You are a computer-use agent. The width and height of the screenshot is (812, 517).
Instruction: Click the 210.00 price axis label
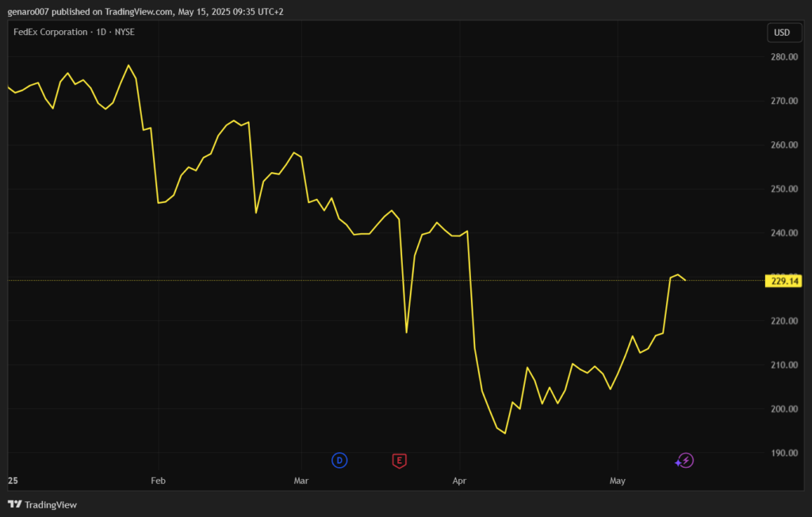tap(782, 365)
